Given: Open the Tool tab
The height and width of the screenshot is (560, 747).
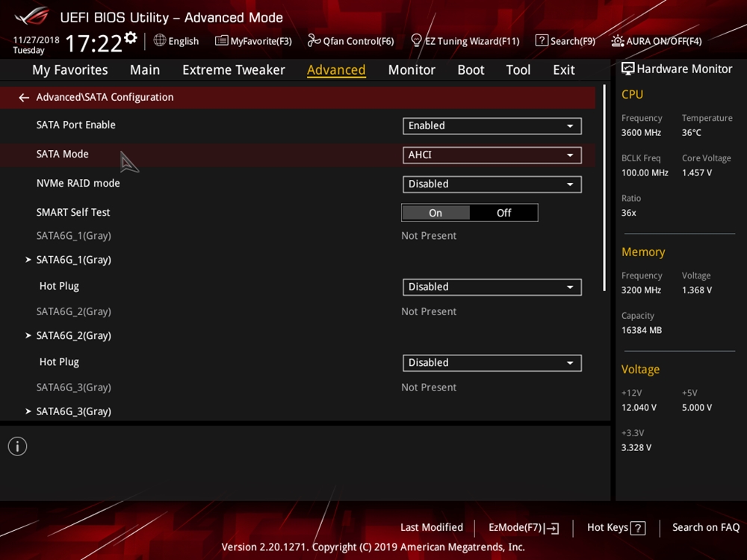Looking at the screenshot, I should (x=518, y=70).
